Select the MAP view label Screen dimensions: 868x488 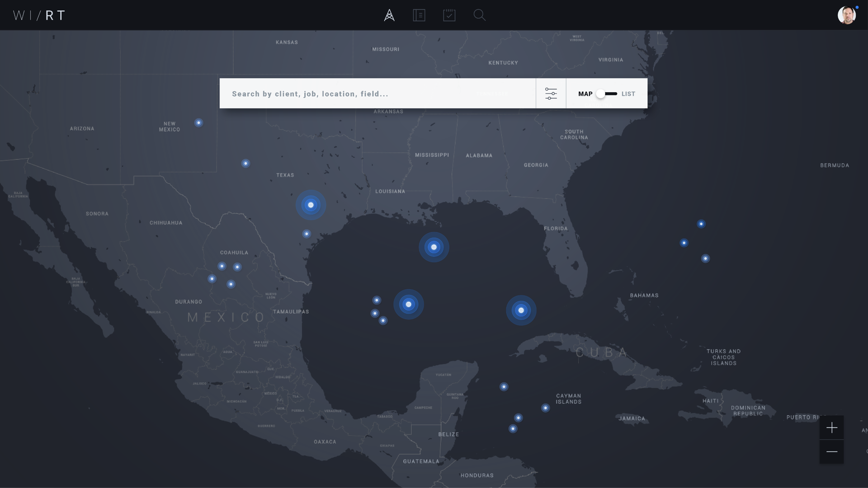click(x=585, y=94)
